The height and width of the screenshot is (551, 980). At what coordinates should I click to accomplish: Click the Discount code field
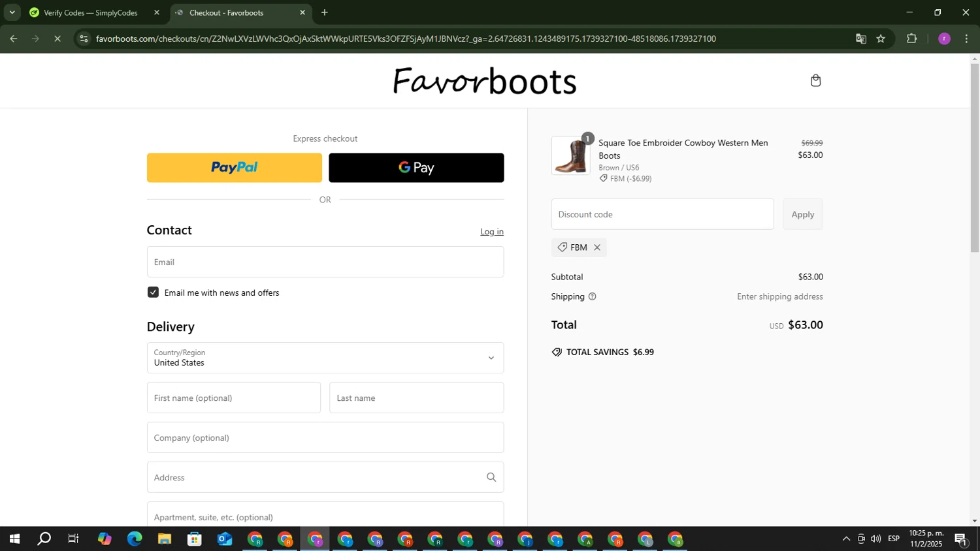click(662, 214)
